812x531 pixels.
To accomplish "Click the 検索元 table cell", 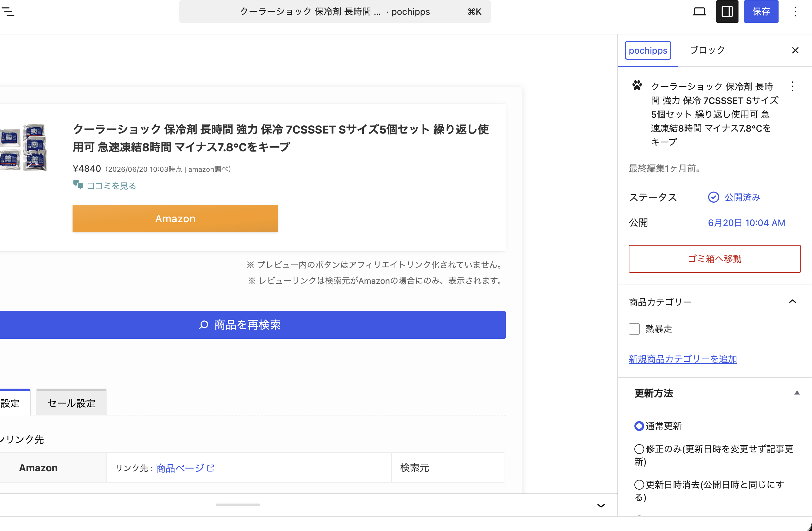I will coord(447,468).
